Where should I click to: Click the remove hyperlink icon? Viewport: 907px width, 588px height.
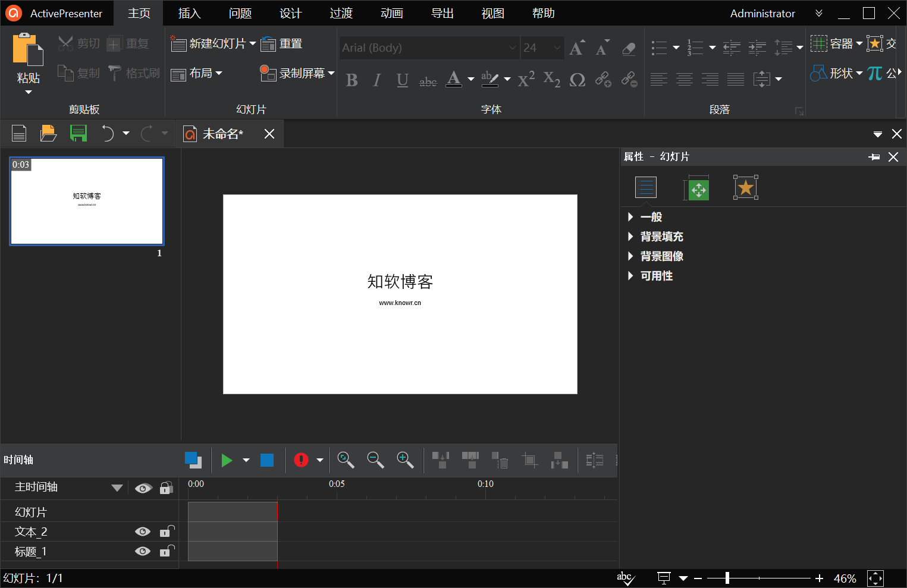point(629,80)
